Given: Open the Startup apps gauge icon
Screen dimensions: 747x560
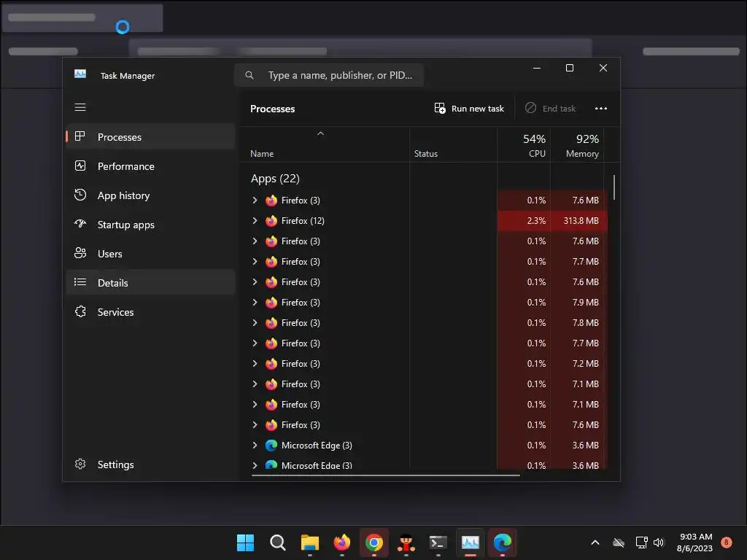Looking at the screenshot, I should 80,224.
